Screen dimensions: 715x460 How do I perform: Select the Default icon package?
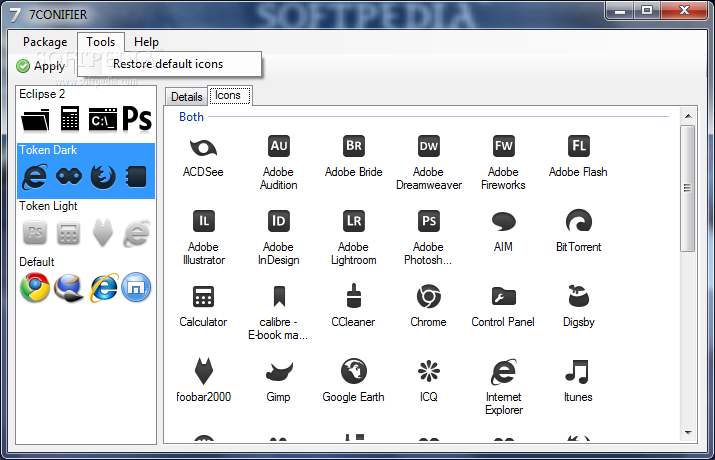point(86,283)
